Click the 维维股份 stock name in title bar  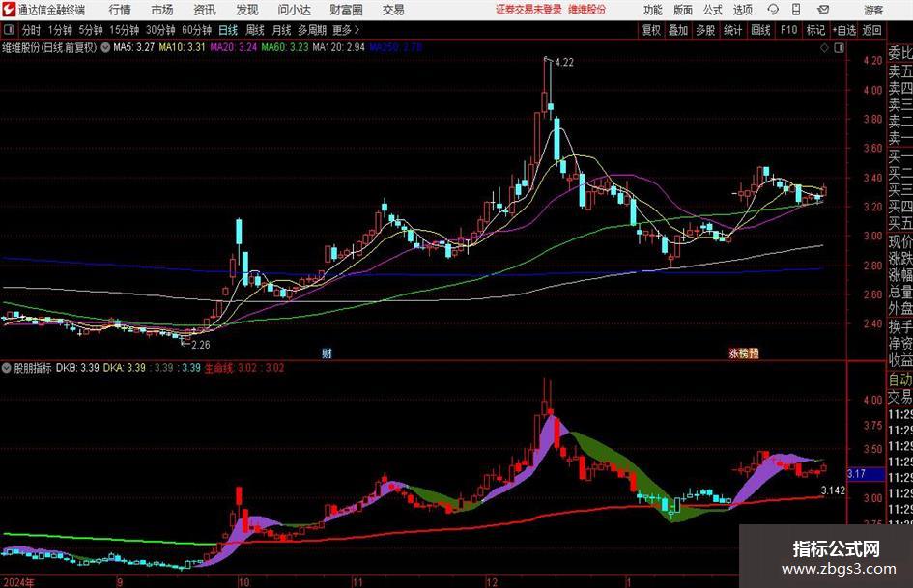pos(587,10)
